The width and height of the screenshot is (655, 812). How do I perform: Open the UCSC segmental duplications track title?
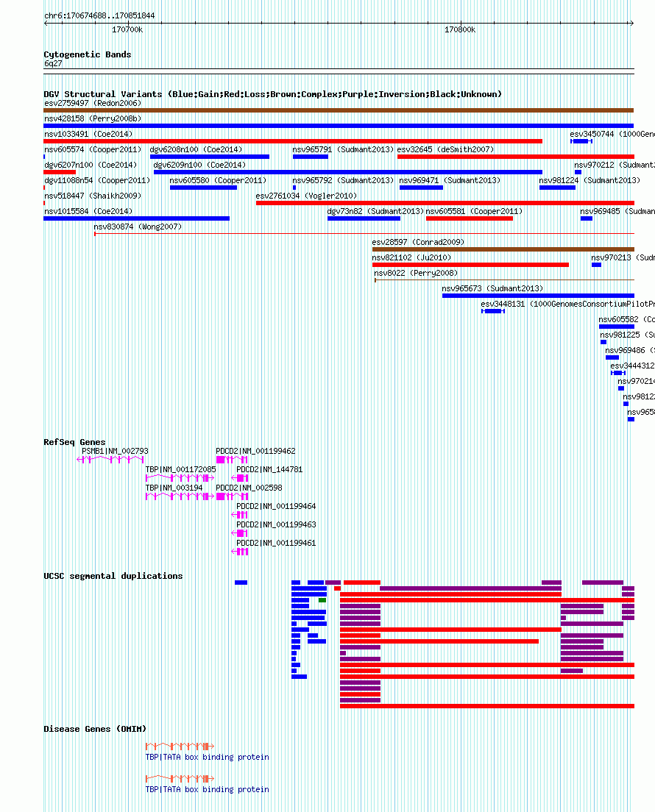113,576
